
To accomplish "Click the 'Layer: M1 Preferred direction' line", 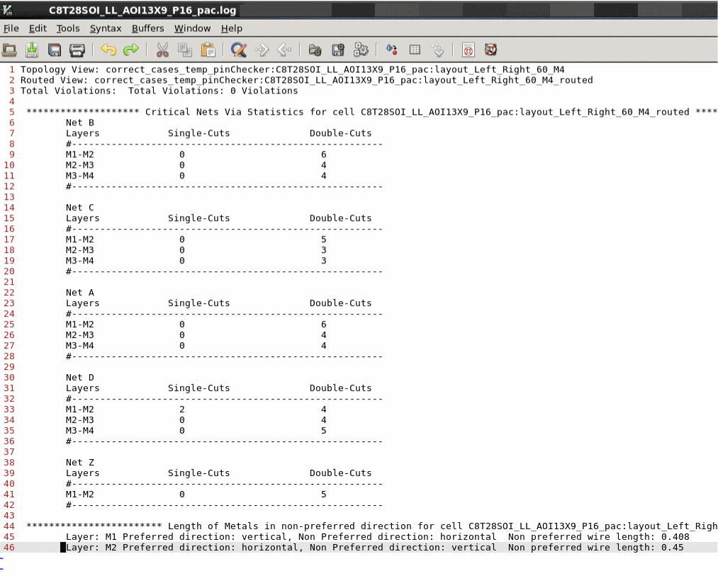I will pos(377,537).
